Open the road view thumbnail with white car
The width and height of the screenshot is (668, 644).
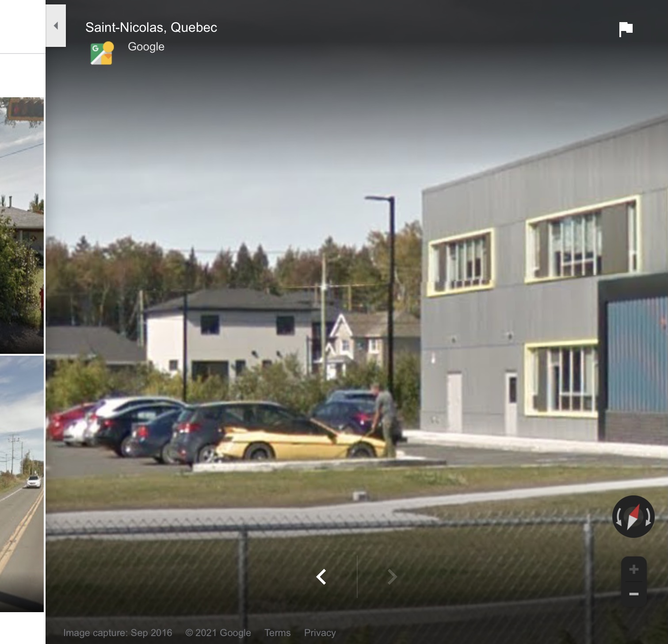click(22, 484)
